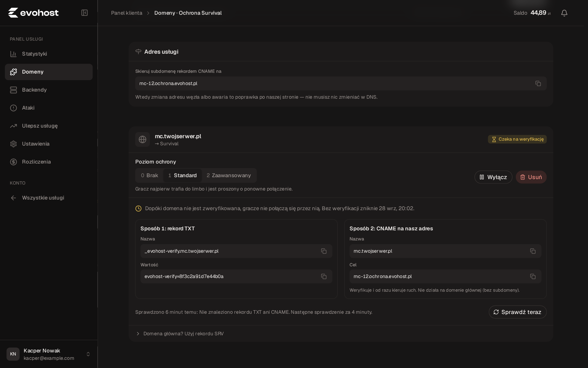Select protection level 1 Standard
Viewport: 588px width, 368px height.
point(182,175)
